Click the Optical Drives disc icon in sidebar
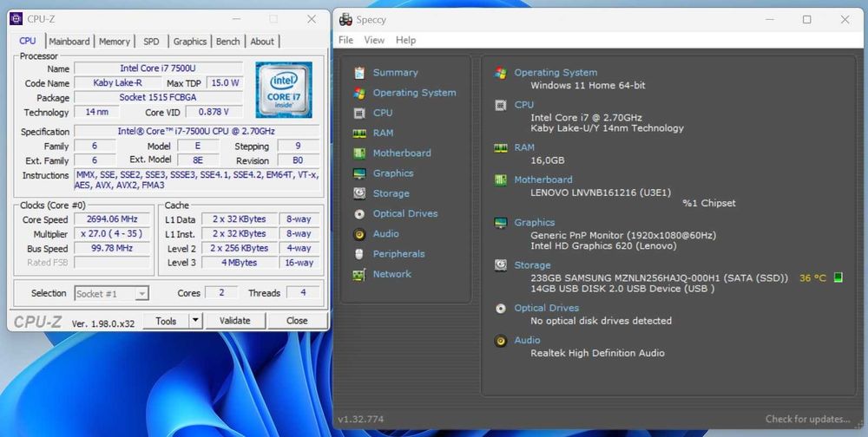 [x=359, y=214]
